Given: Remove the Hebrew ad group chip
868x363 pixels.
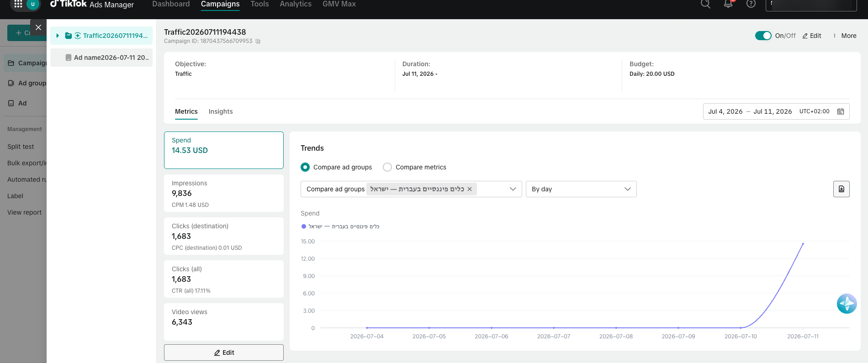Looking at the screenshot, I should click(x=470, y=189).
